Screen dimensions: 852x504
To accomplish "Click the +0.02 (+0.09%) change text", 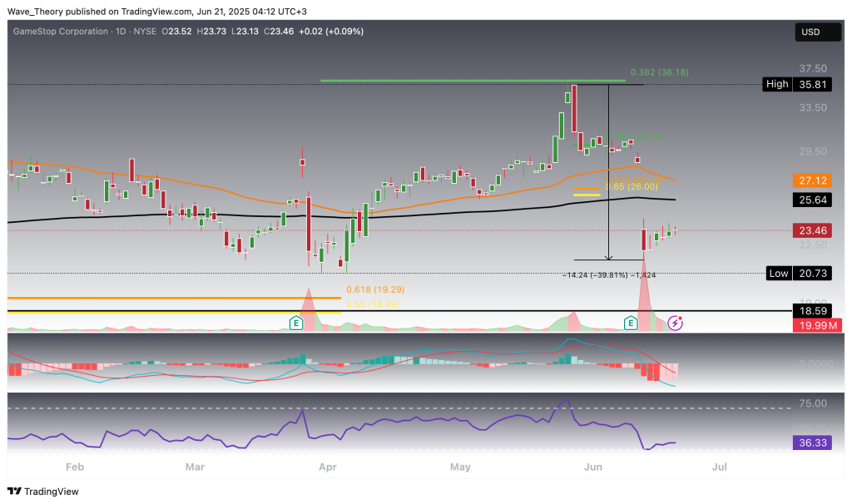I will [331, 32].
